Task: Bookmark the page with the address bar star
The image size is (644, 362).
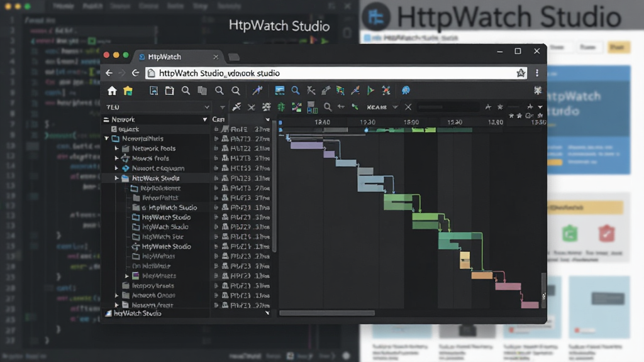Action: 521,73
